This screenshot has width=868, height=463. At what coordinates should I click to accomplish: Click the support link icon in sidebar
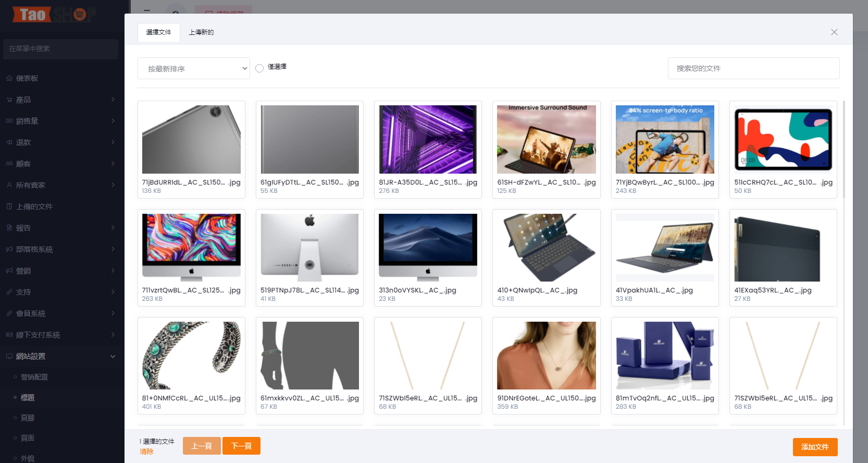click(9, 292)
